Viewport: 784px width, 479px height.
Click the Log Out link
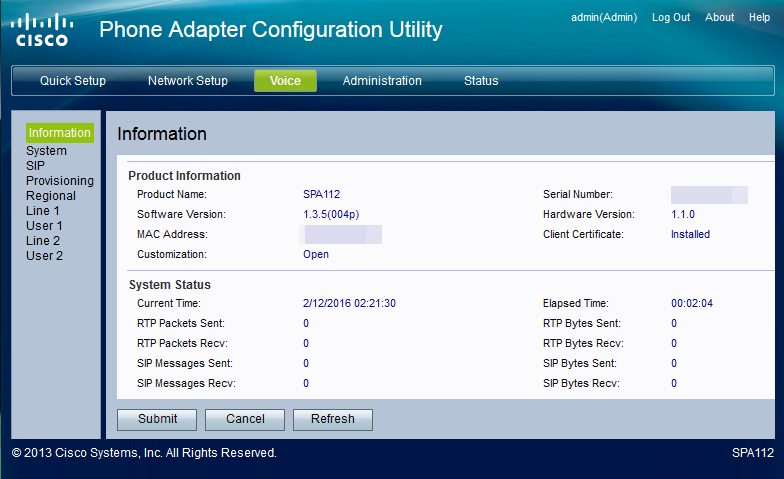[x=671, y=18]
